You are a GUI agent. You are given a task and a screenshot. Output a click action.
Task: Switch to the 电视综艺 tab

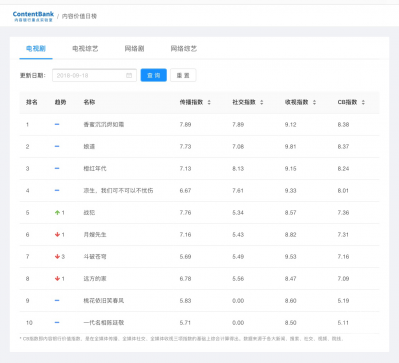click(85, 49)
